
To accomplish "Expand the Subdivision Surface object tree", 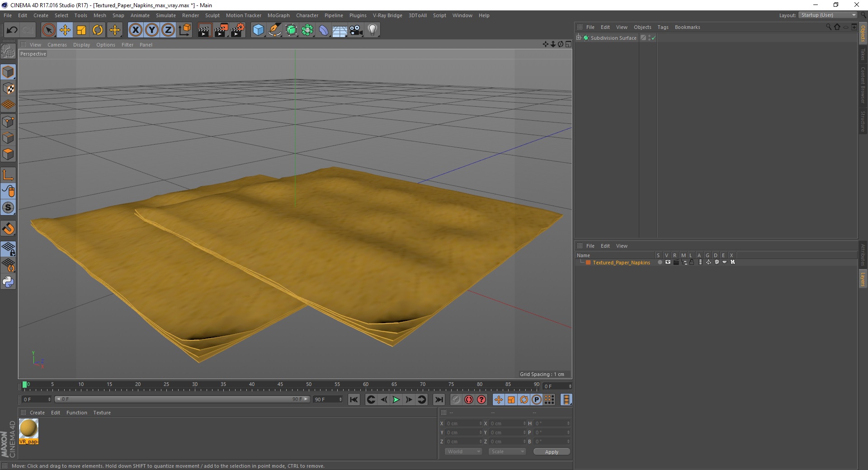I will coord(579,38).
